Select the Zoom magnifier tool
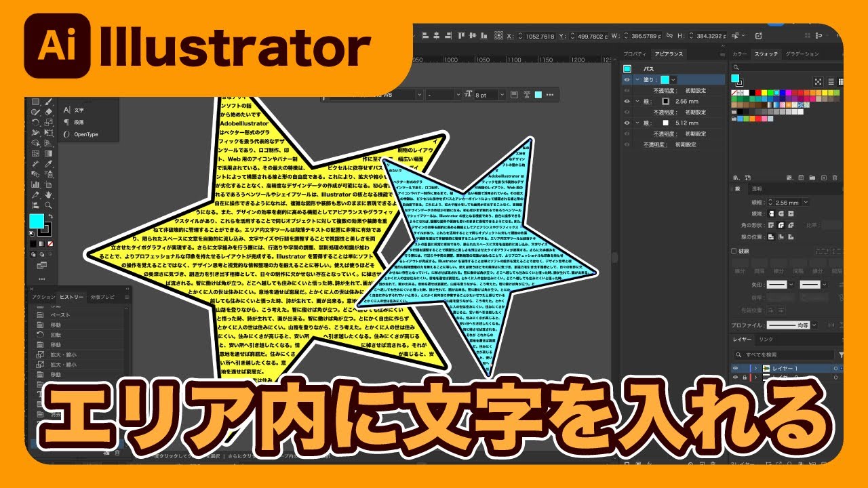This screenshot has width=868, height=488. [x=49, y=205]
